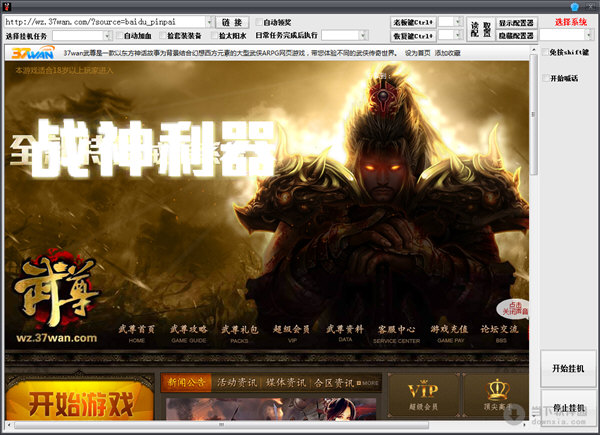600x435 pixels.
Task: Open 游戏充值 GAME PAY nav item
Action: pos(450,333)
